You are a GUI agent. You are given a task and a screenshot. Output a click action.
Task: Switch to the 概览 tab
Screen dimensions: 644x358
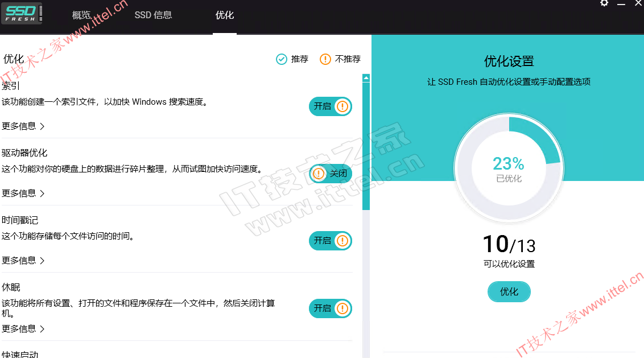[81, 15]
